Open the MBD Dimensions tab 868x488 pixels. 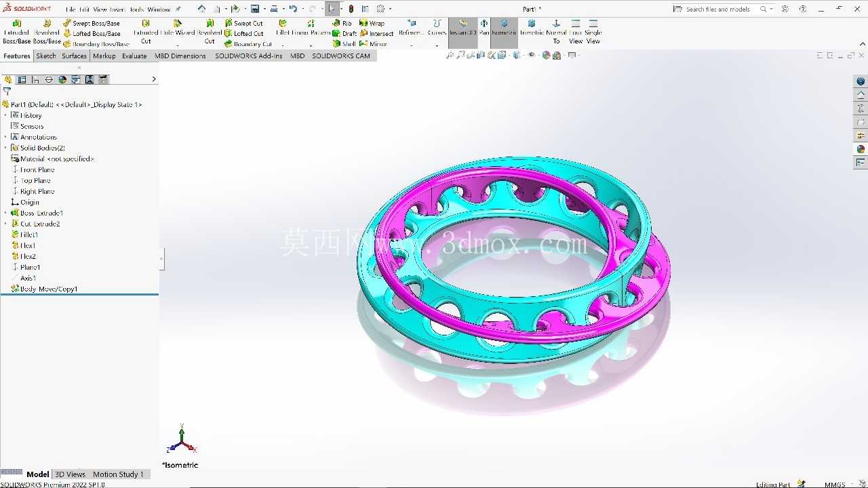(180, 56)
